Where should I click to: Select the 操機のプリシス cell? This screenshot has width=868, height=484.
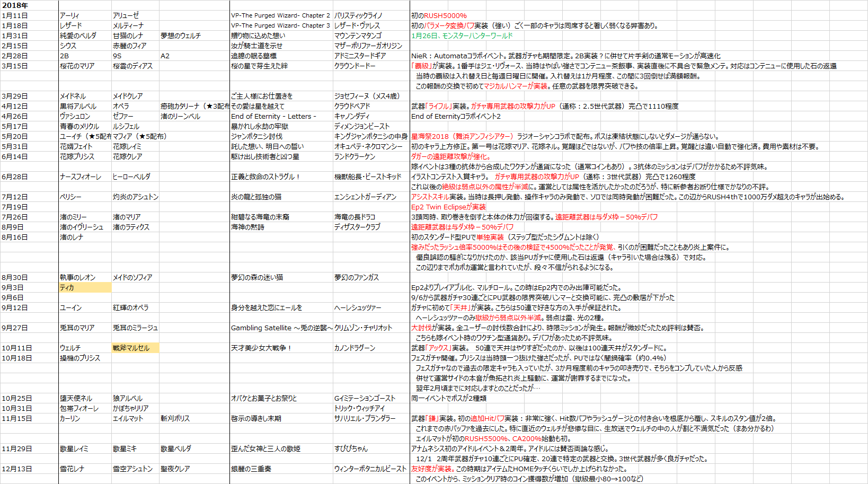pyautogui.click(x=85, y=358)
